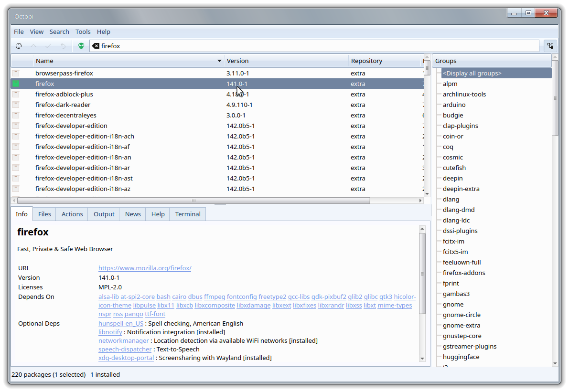Click status icon of firefox-developer-edition-i18n-ach row

16,136
